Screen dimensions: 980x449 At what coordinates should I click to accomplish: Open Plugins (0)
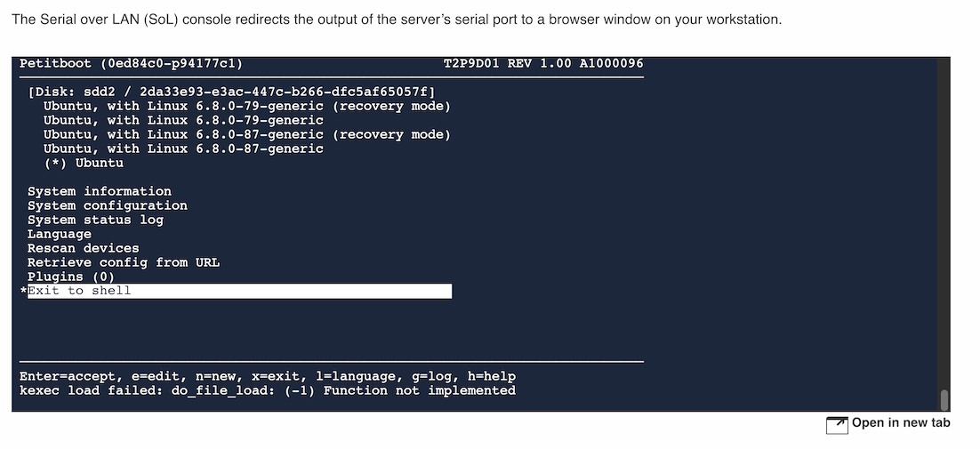click(70, 277)
